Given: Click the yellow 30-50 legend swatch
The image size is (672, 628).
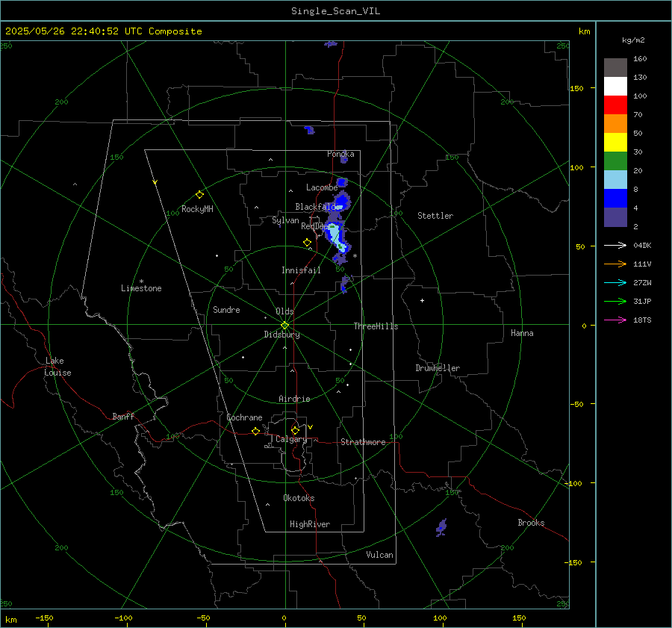Looking at the screenshot, I should (x=615, y=143).
